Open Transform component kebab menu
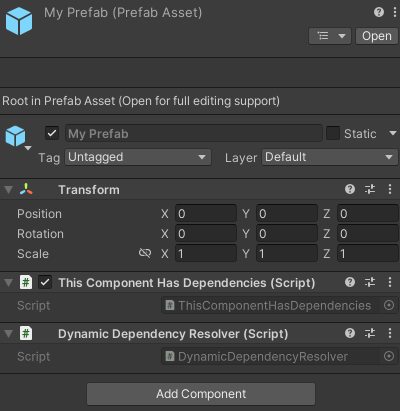The image size is (400, 411). point(390,189)
